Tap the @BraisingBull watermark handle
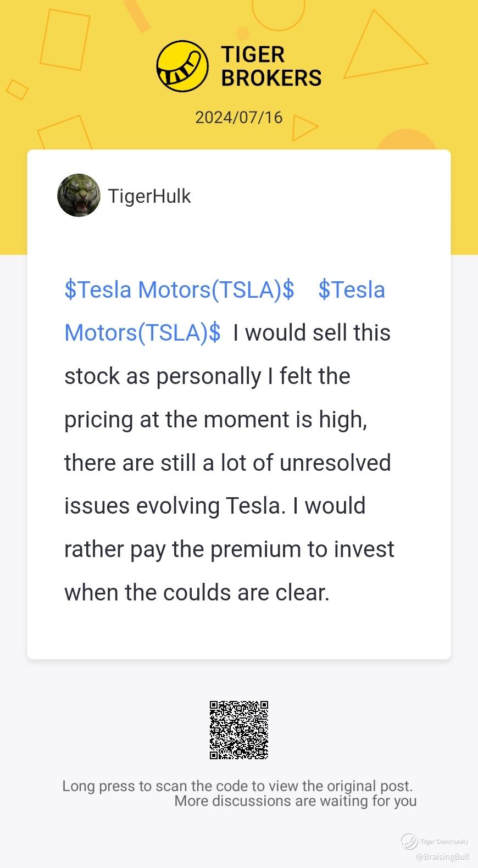This screenshot has height=868, width=478. click(442, 856)
